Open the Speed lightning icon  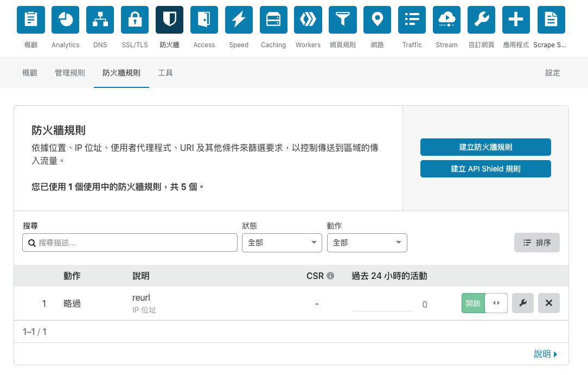coord(239,20)
